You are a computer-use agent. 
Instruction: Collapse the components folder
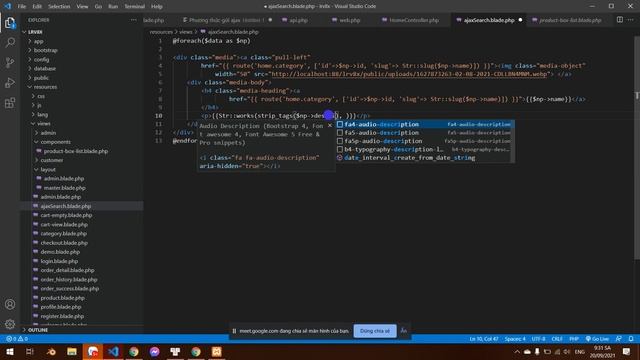click(55, 142)
